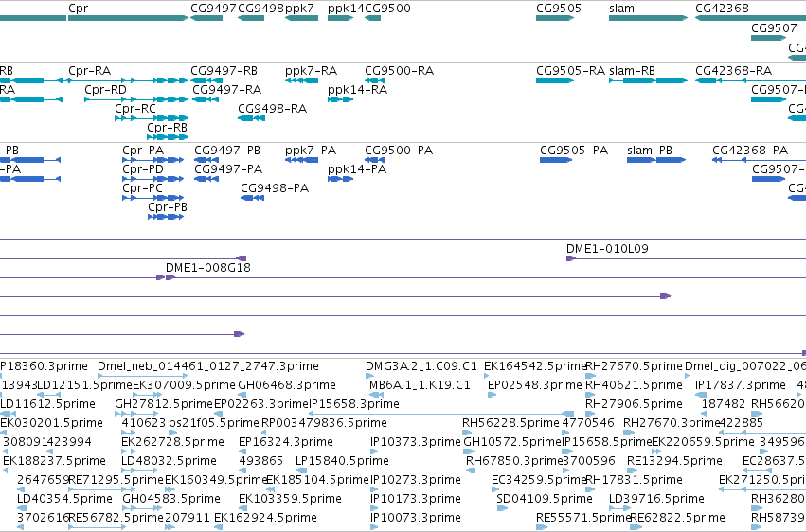
Task: Select EST label EC34259.5prime
Action: (x=539, y=480)
